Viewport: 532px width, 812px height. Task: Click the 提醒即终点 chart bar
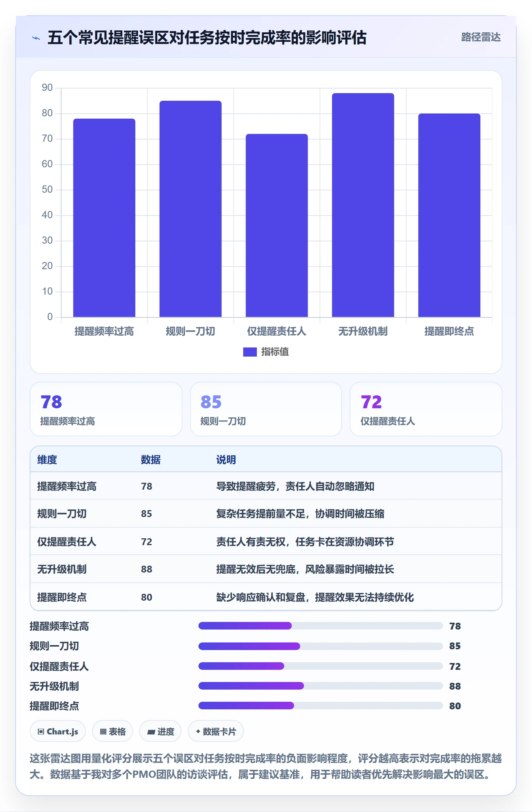coord(449,215)
